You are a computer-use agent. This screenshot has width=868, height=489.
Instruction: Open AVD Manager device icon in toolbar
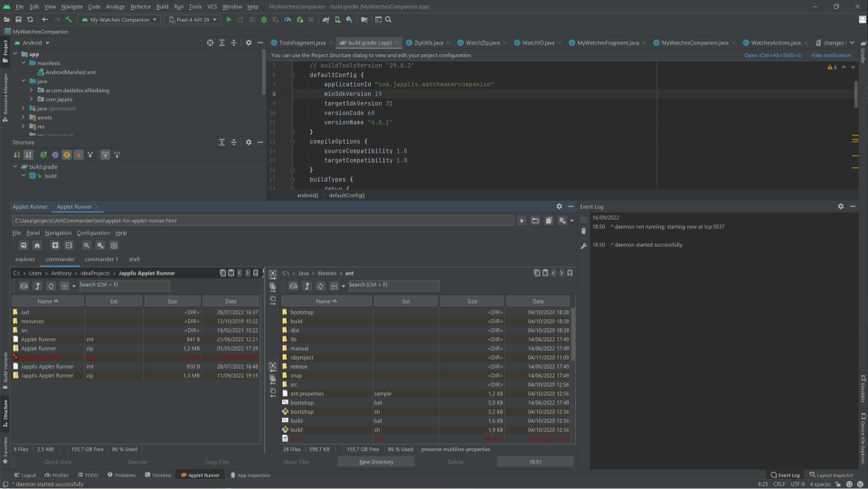337,19
